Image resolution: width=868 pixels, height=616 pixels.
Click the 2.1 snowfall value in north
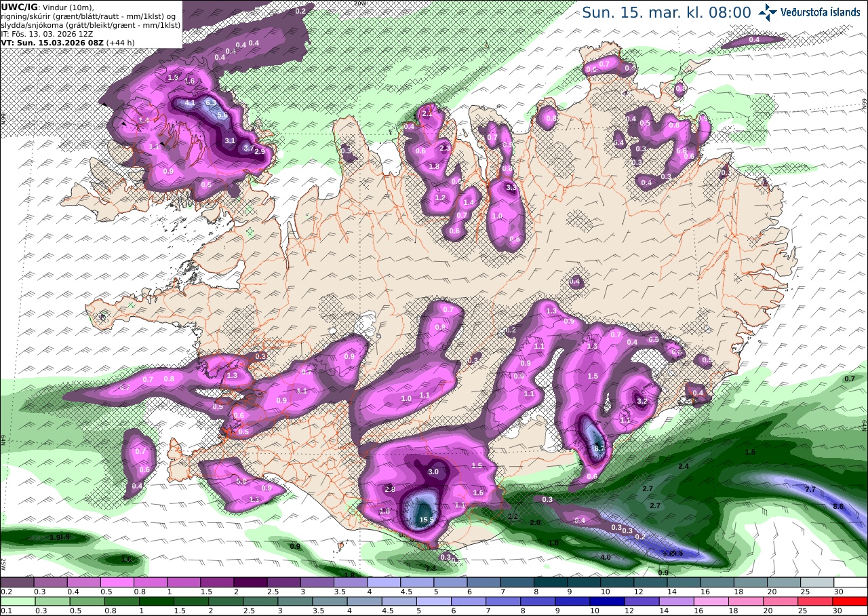click(427, 114)
